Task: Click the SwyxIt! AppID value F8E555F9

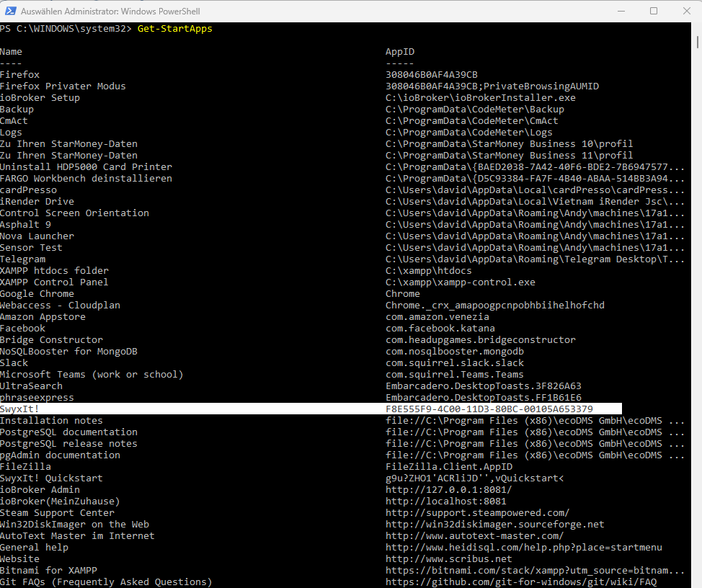Action: (489, 409)
